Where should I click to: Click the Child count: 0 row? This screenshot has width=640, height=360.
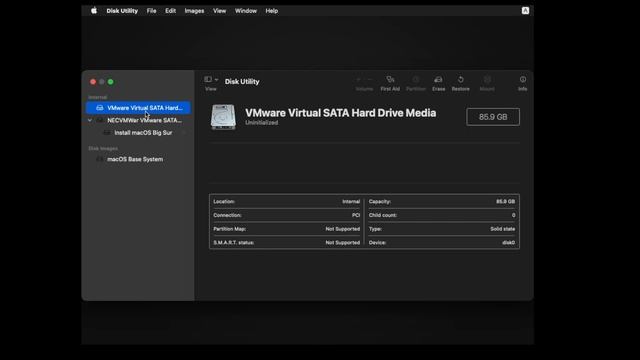point(442,215)
